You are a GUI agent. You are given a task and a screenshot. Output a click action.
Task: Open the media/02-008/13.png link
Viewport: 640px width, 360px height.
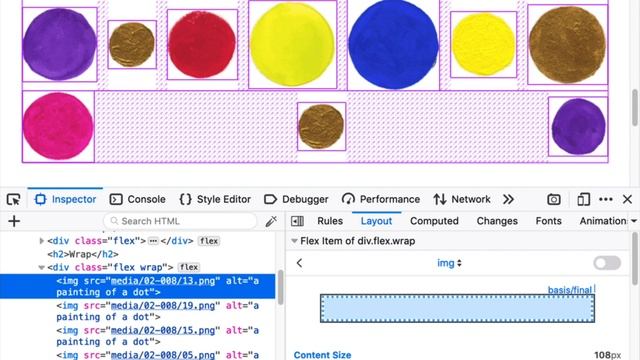click(163, 281)
